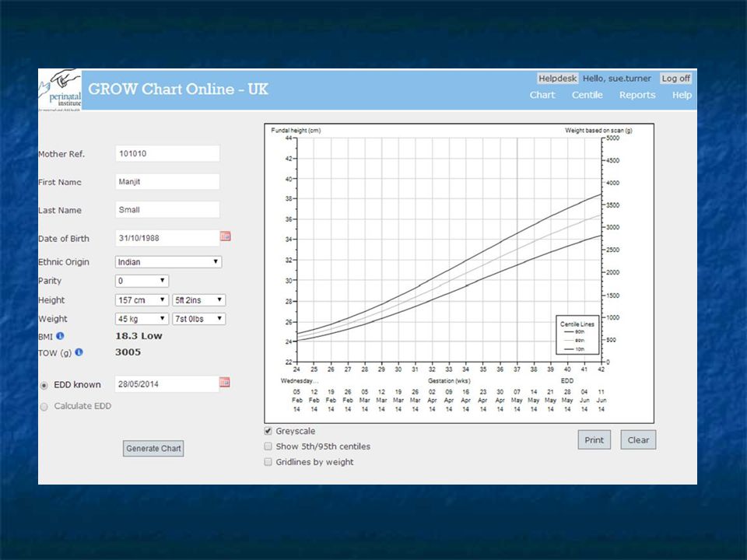The image size is (747, 560).
Task: Click the BMI value 18.3 Low
Action: point(139,336)
